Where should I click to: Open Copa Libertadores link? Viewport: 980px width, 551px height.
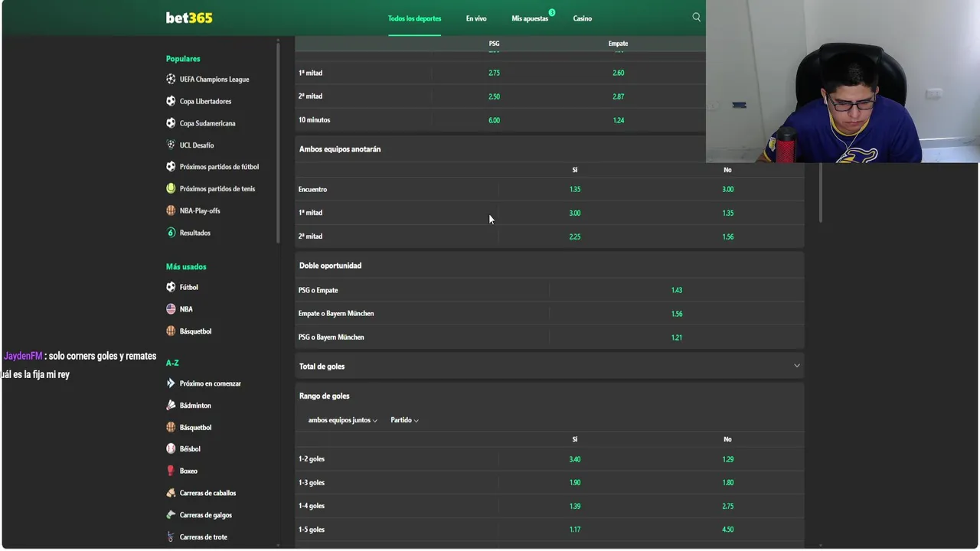point(205,101)
